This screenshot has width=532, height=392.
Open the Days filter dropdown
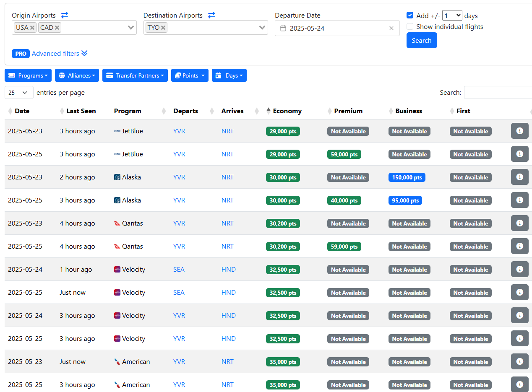(229, 75)
